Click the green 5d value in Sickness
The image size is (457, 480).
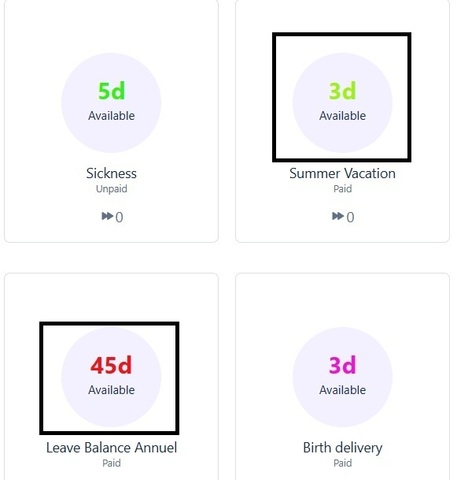click(111, 91)
